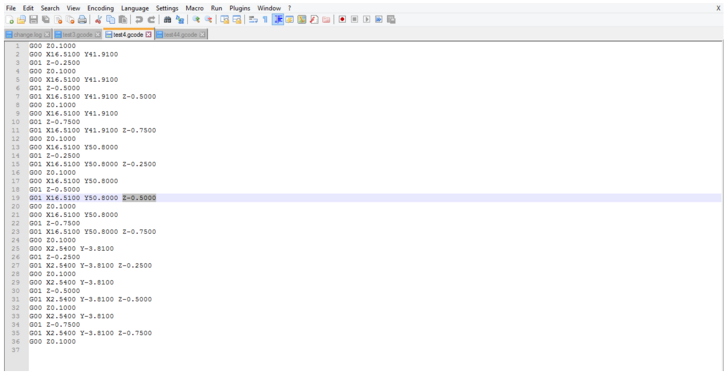The image size is (727, 374).
Task: Open the Language menu
Action: [135, 8]
